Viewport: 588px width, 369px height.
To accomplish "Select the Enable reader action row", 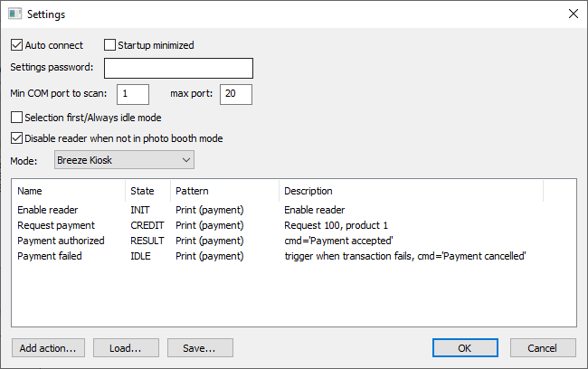I will (48, 210).
